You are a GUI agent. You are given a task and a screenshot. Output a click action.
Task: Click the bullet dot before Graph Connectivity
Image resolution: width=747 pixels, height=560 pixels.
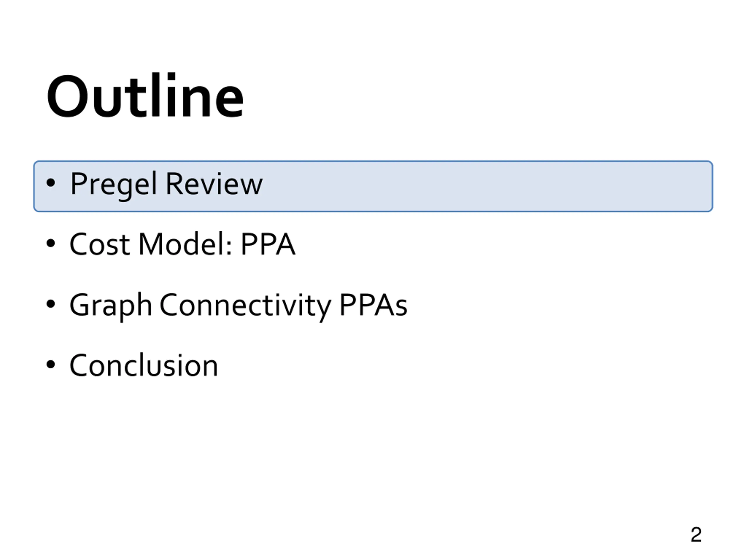(51, 304)
